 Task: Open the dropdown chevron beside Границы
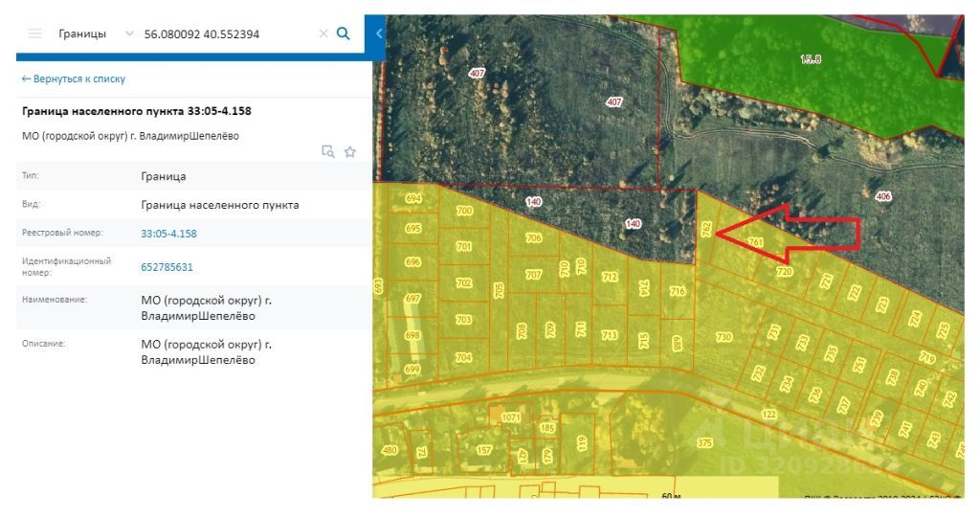(x=129, y=34)
